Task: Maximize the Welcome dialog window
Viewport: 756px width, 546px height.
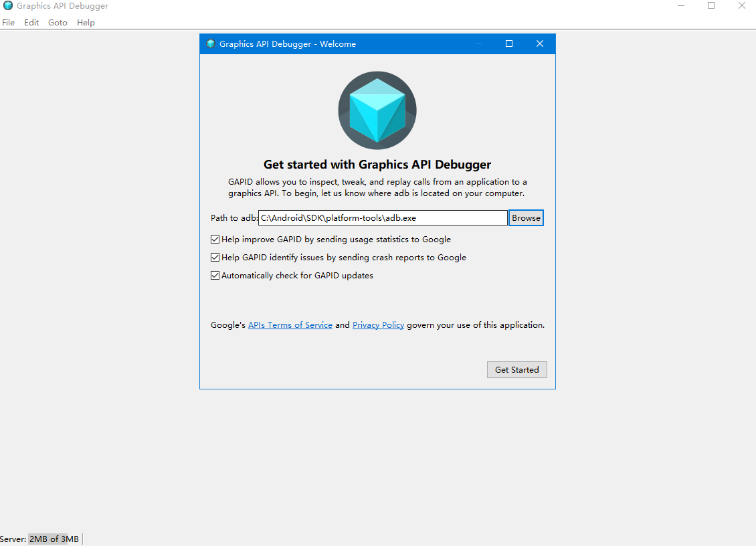Action: point(509,44)
